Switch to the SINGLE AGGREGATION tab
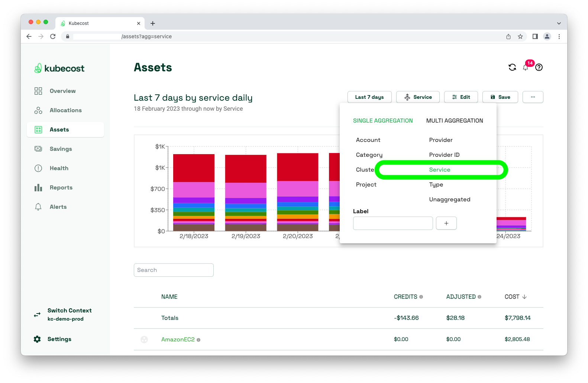 pos(383,121)
